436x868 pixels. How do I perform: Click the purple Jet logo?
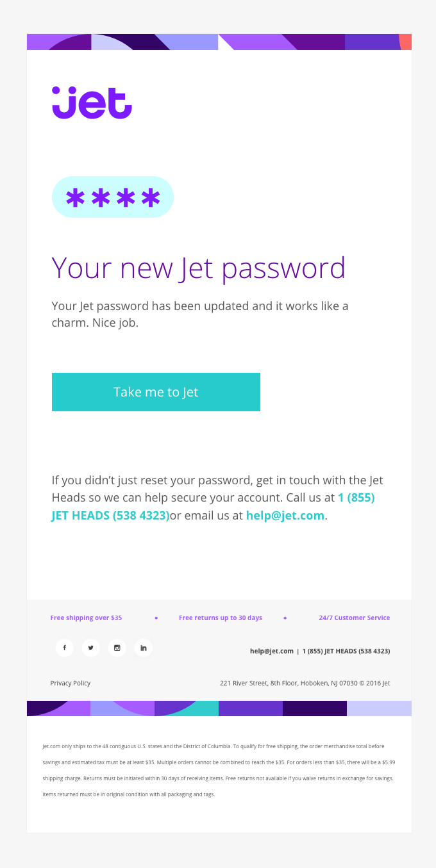click(x=92, y=102)
